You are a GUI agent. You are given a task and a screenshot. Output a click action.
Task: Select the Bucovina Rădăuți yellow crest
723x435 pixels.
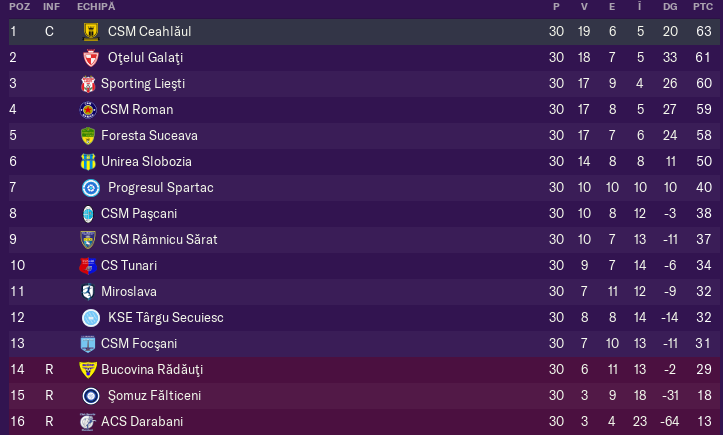pos(88,370)
